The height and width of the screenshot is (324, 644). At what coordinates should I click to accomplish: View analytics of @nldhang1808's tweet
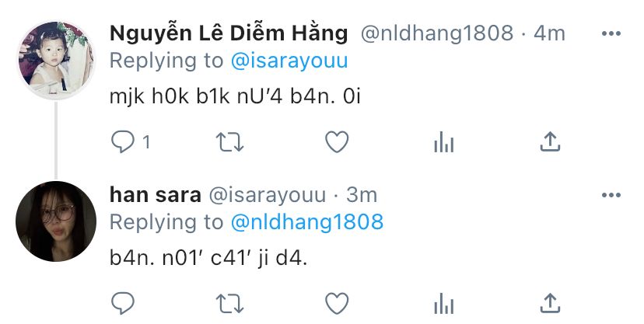444,142
